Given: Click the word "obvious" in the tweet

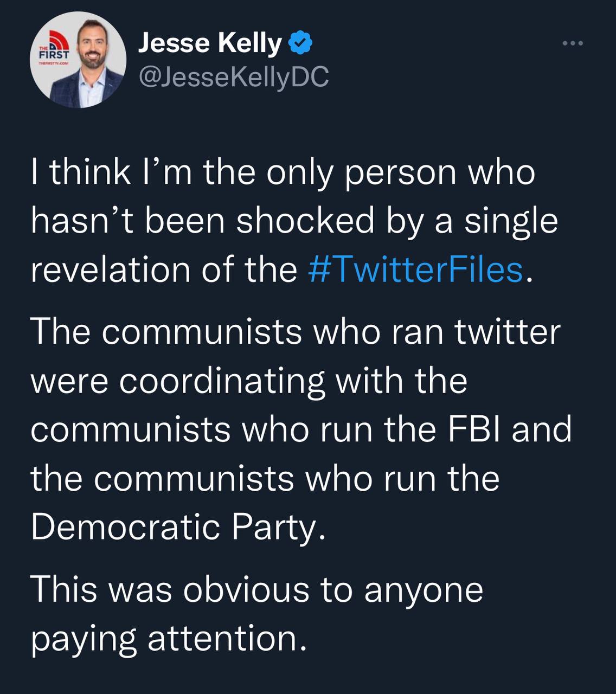Looking at the screenshot, I should (x=246, y=589).
